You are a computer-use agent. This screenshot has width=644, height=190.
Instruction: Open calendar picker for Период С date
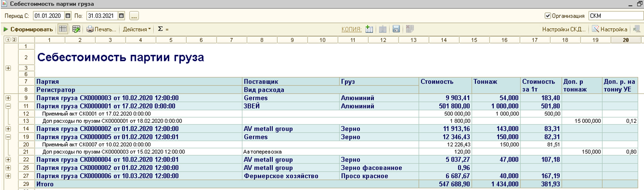(68, 16)
